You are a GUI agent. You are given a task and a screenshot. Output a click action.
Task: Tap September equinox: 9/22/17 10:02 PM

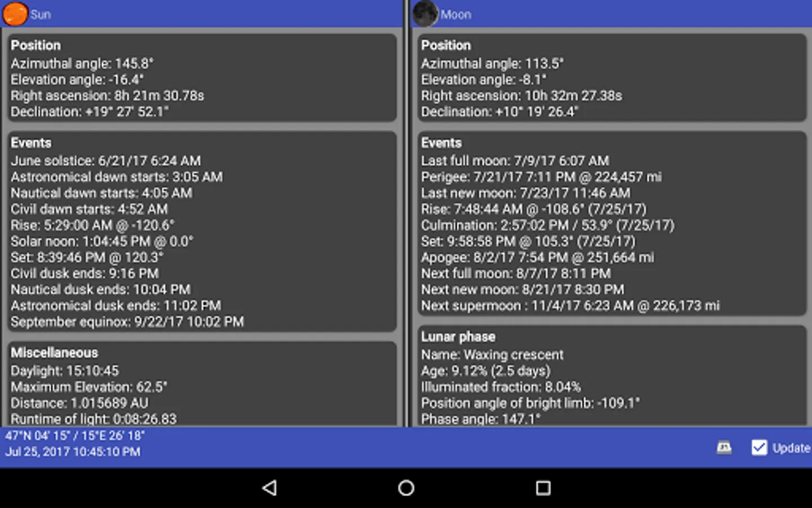[x=127, y=322]
